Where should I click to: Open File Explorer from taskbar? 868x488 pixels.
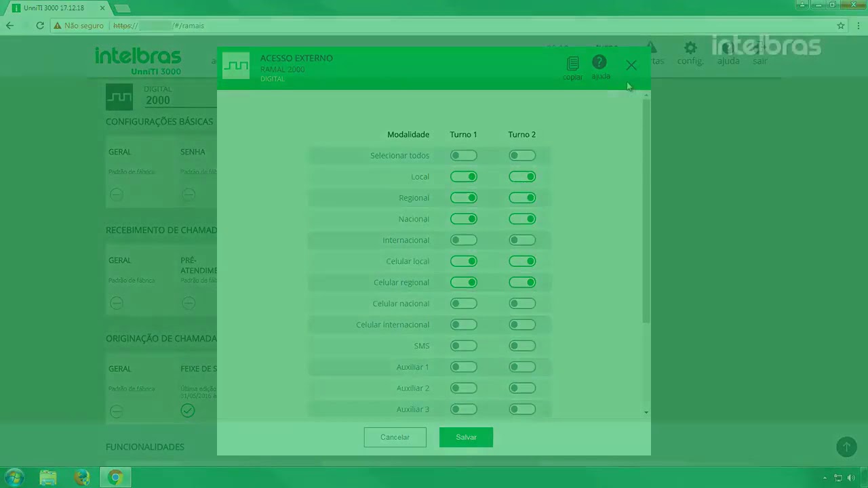tap(48, 478)
